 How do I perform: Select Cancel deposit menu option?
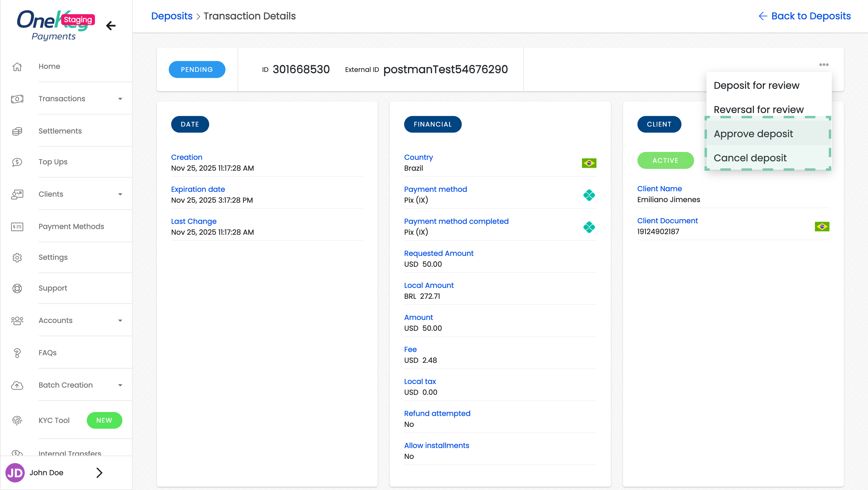750,158
